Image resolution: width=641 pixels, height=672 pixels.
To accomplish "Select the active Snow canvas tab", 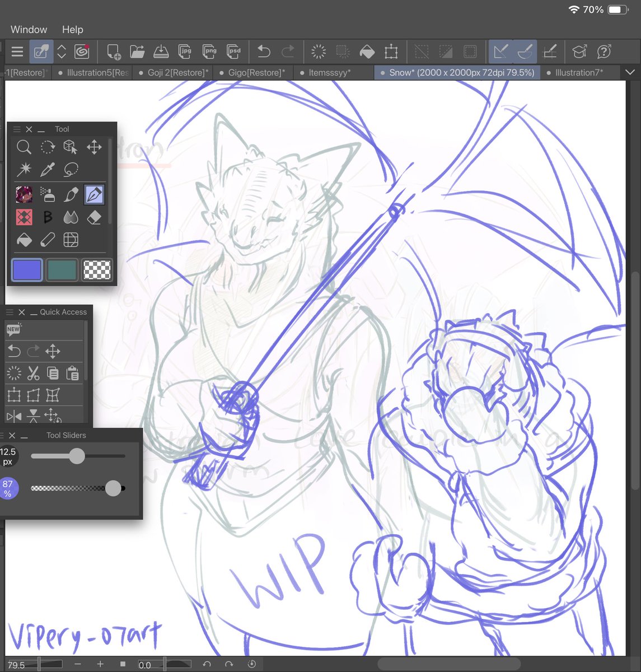I will pyautogui.click(x=457, y=73).
